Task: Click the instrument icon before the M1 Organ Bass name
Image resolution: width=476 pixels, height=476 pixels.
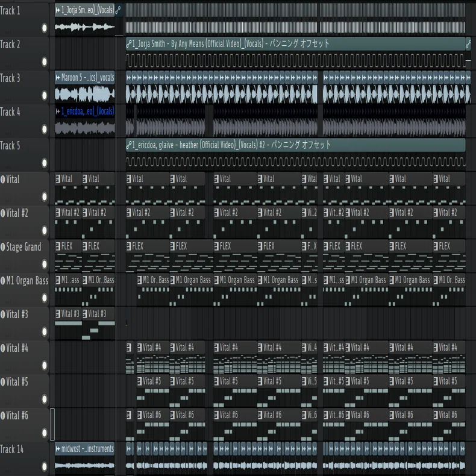Action: click(x=3, y=280)
